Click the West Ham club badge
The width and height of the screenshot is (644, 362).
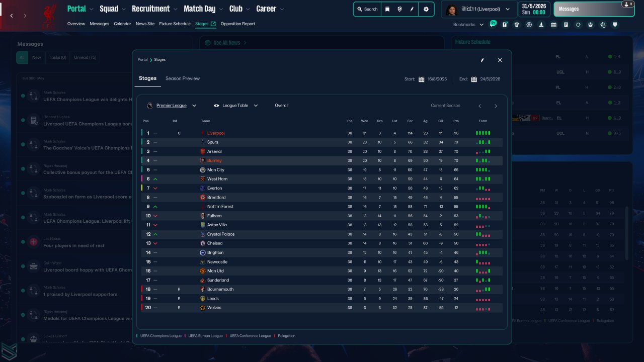203,179
